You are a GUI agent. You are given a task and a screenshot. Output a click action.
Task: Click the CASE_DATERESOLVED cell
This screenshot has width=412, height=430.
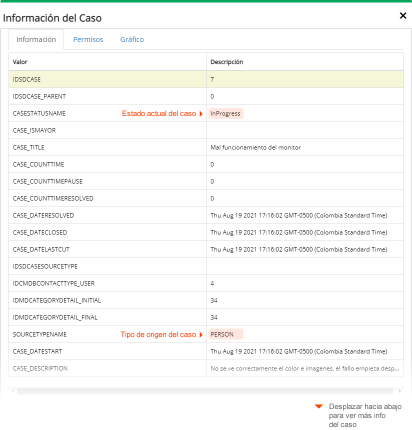[107, 215]
